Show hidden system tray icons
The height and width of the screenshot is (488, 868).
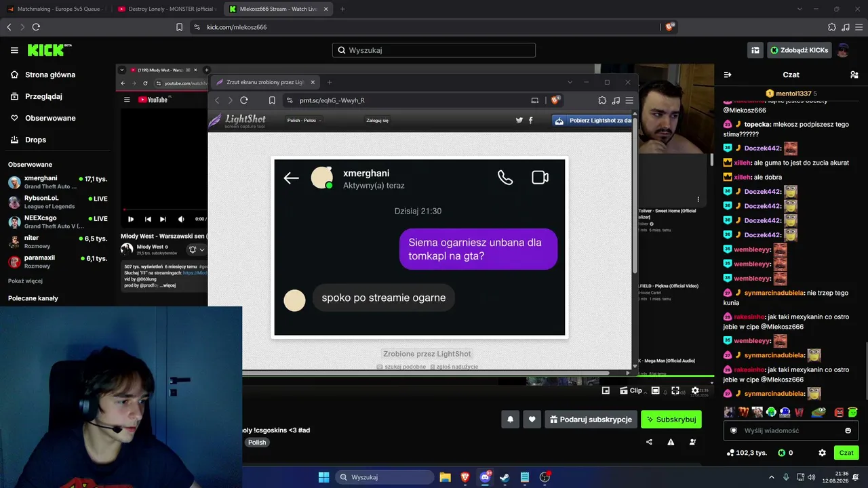(x=772, y=477)
